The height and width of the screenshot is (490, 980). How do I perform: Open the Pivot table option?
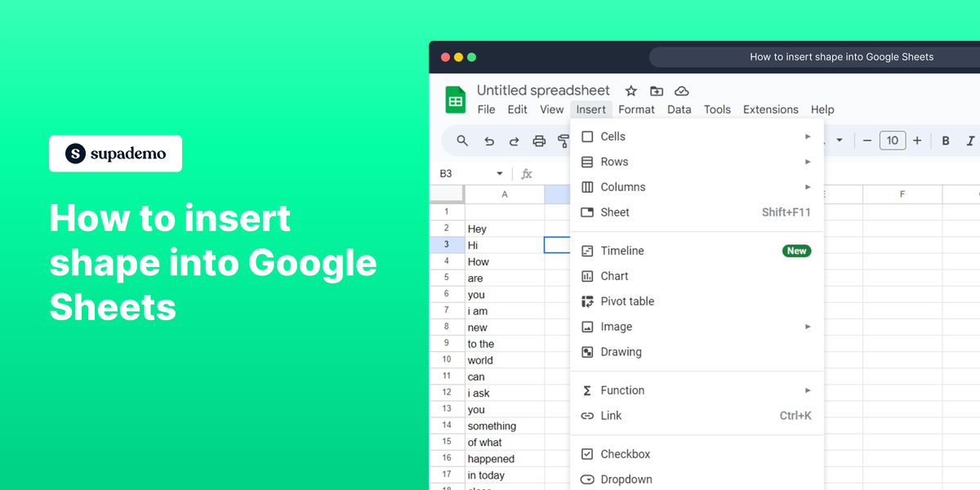pyautogui.click(x=627, y=301)
